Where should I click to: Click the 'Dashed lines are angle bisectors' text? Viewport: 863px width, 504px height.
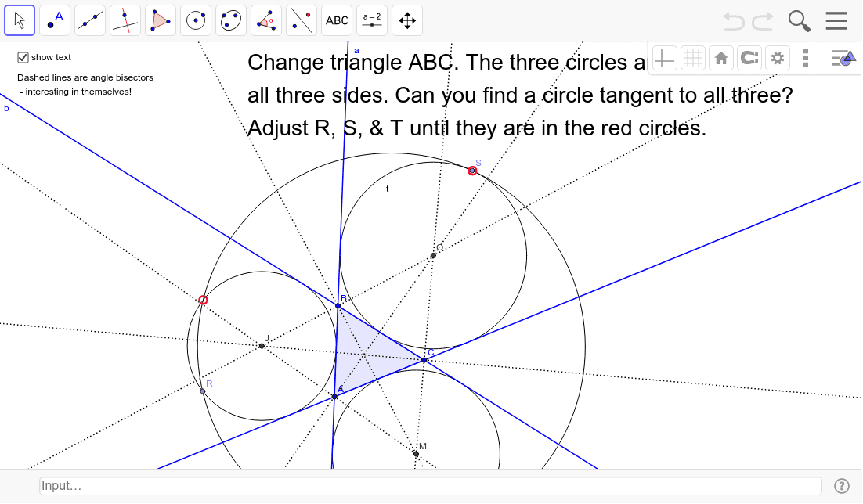(85, 77)
